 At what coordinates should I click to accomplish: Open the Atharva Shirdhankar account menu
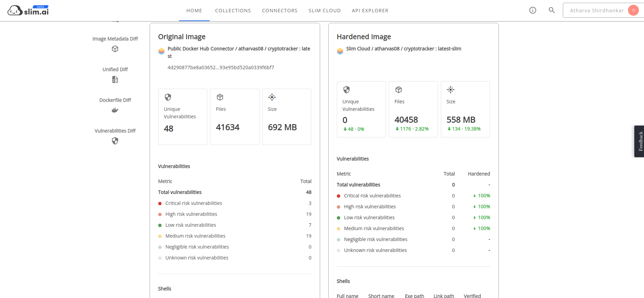(x=603, y=10)
